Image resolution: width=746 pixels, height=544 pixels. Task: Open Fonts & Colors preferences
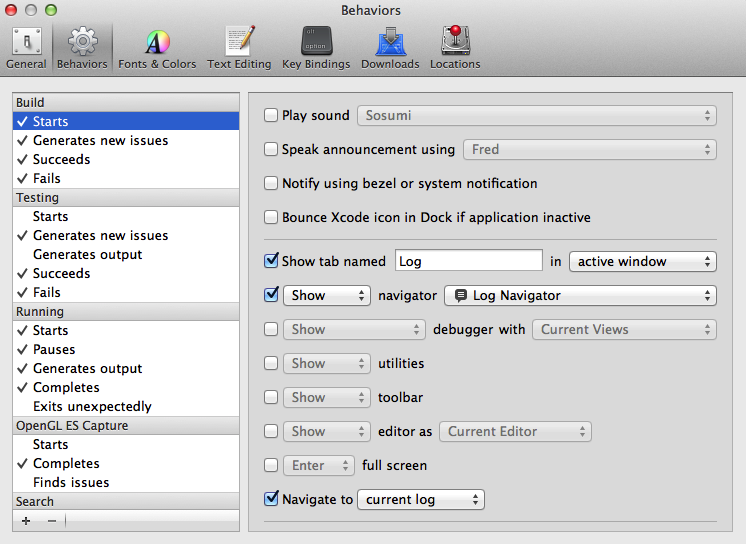[157, 48]
